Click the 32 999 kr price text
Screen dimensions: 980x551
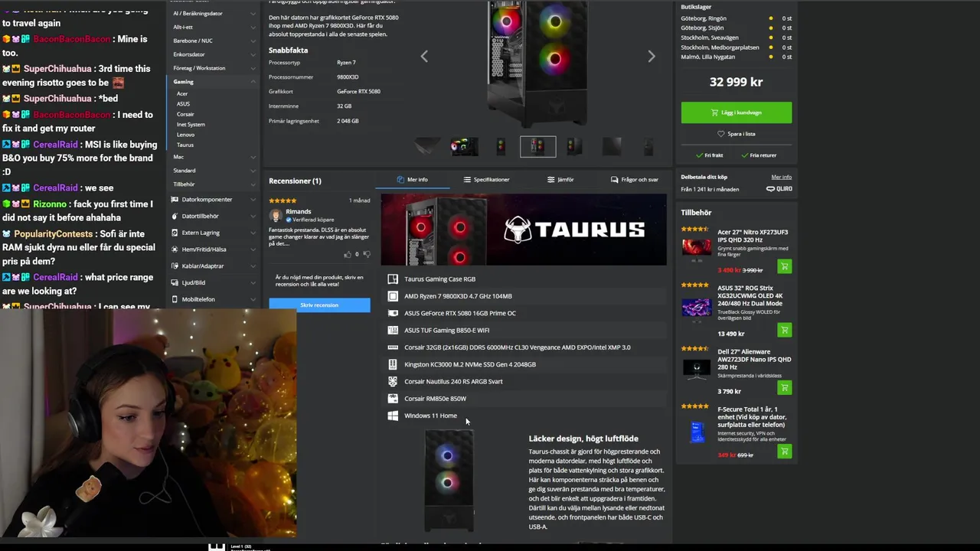click(x=737, y=82)
